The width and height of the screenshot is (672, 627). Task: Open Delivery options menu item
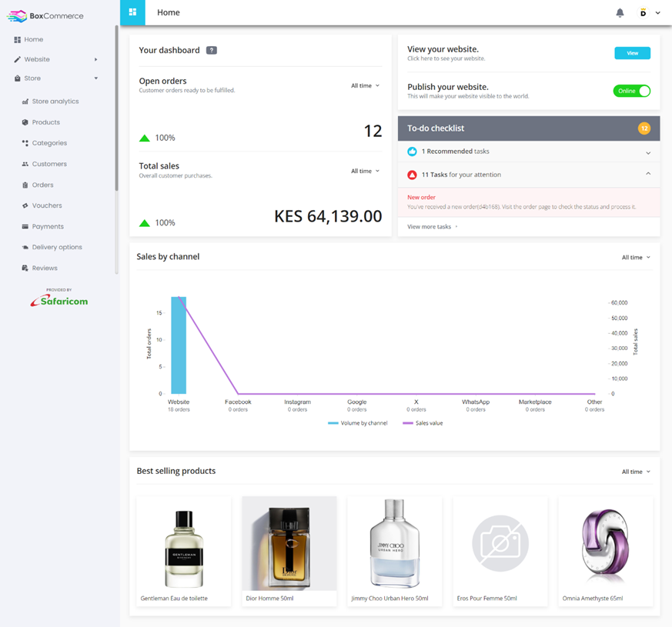[25, 247]
